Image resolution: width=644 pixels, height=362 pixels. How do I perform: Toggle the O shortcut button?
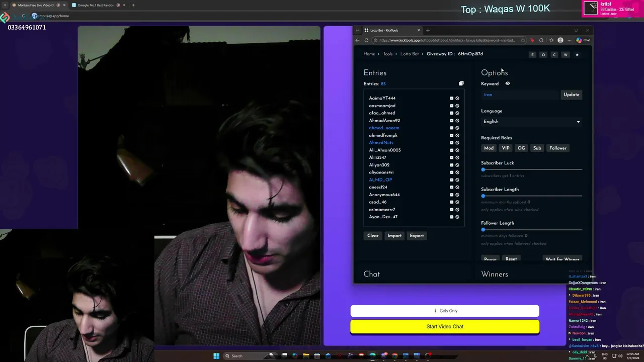543,55
